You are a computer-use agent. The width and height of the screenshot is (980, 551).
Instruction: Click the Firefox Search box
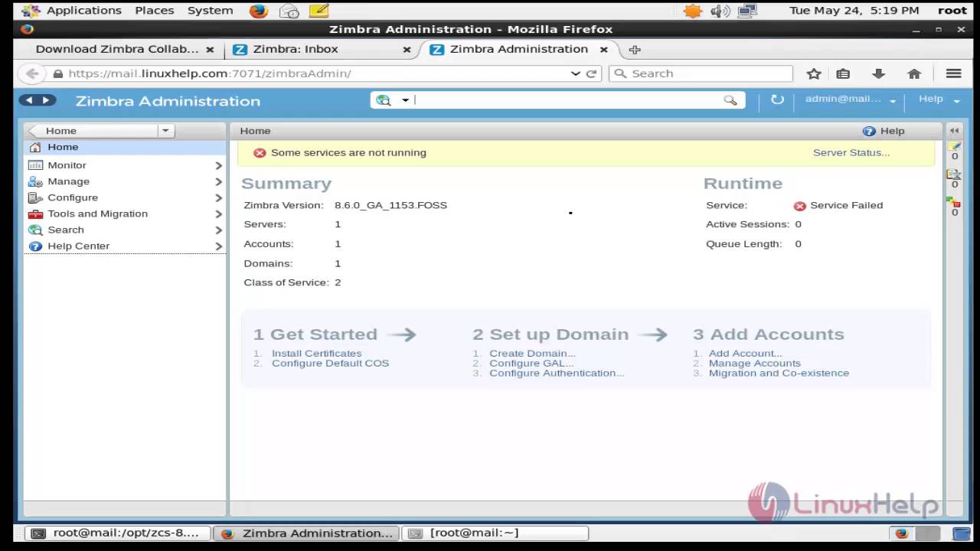(x=701, y=73)
